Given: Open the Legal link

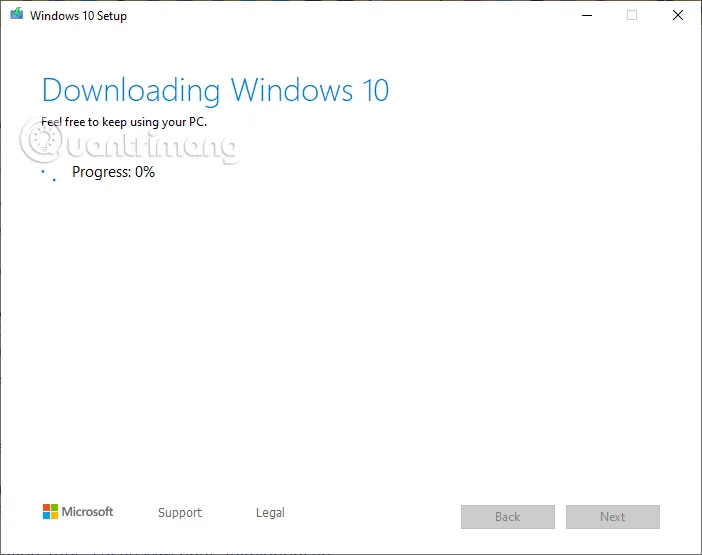Looking at the screenshot, I should coord(270,512).
